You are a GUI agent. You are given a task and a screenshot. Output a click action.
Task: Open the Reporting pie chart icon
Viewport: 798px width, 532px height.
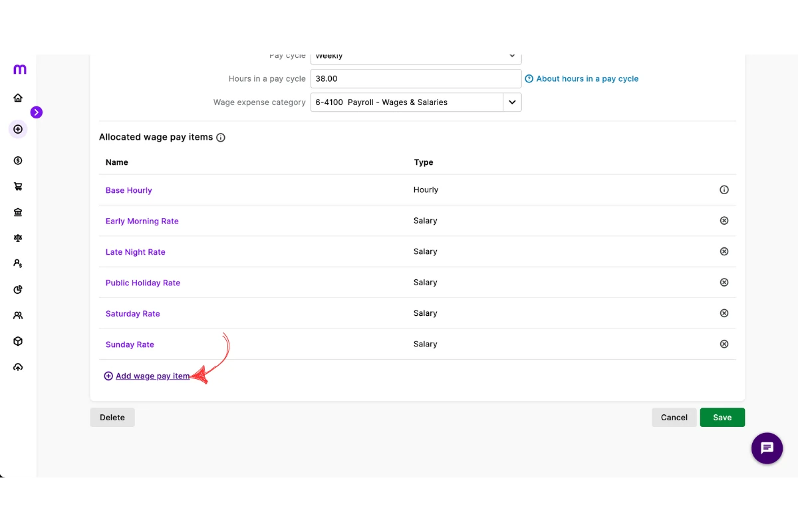click(x=18, y=289)
